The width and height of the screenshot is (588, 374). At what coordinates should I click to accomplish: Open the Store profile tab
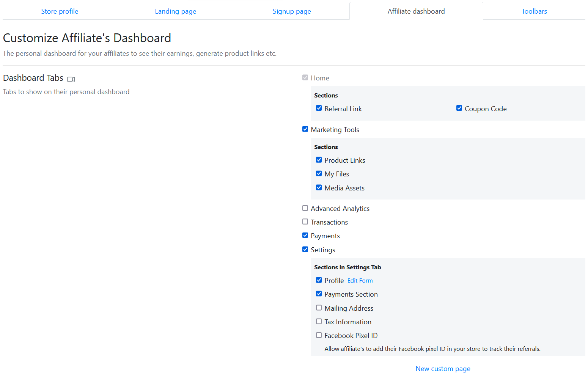pos(60,11)
